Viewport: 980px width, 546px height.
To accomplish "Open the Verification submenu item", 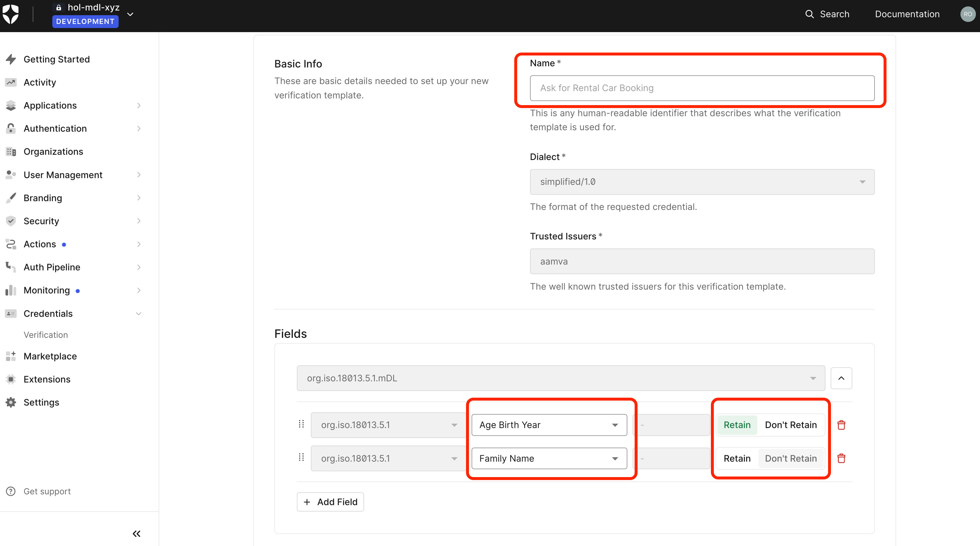I will pos(46,335).
